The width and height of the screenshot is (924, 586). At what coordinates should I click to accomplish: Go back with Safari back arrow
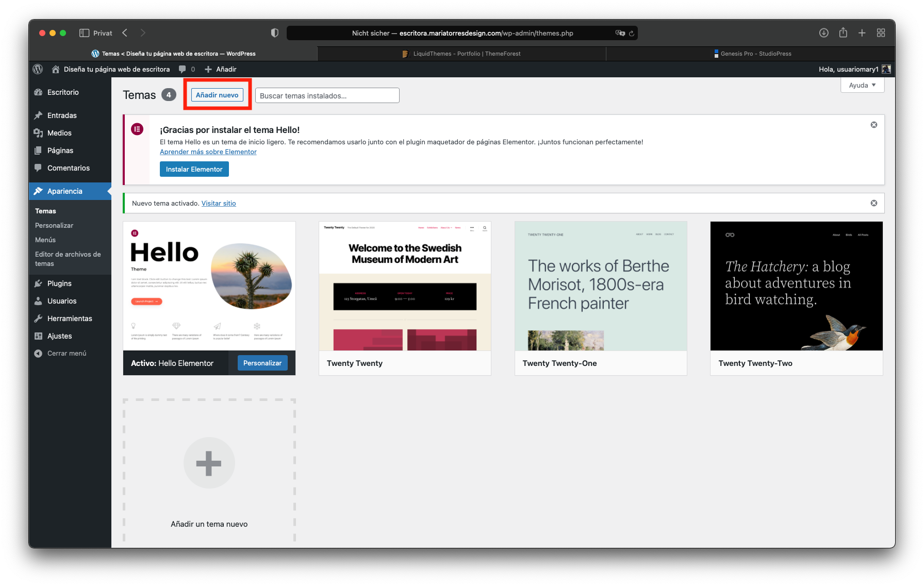tap(125, 33)
